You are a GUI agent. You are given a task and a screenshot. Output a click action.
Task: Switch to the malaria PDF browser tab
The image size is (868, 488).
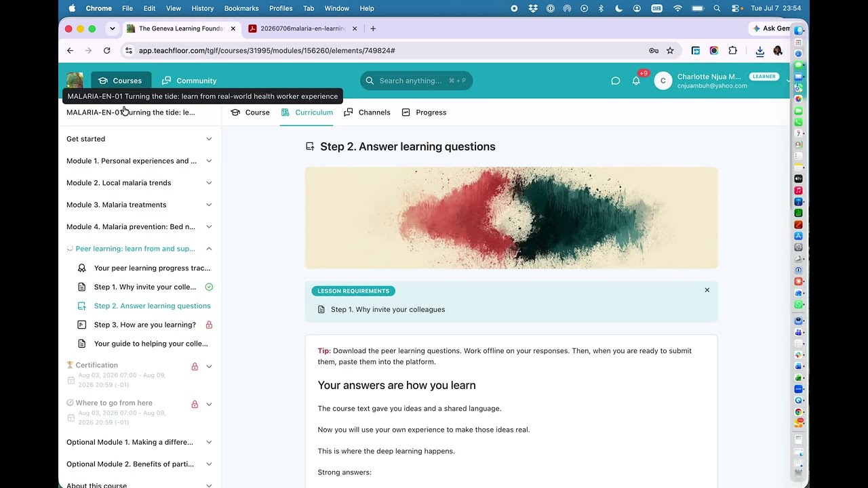pyautogui.click(x=303, y=28)
